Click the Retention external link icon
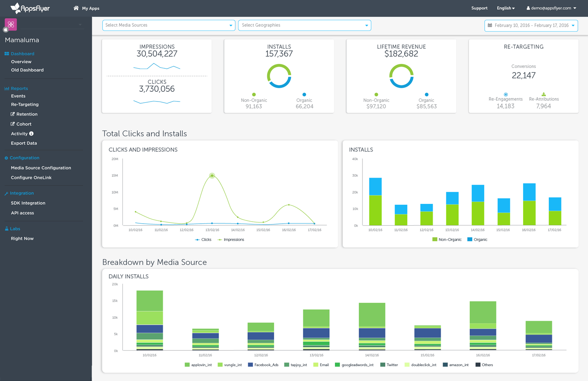The height and width of the screenshot is (381, 588). pyautogui.click(x=13, y=114)
